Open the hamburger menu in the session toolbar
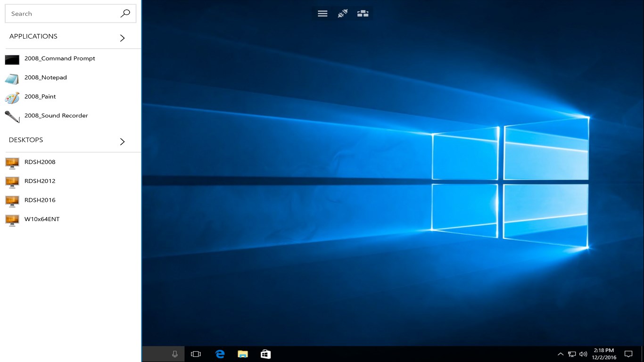The width and height of the screenshot is (644, 362). pyautogui.click(x=322, y=14)
